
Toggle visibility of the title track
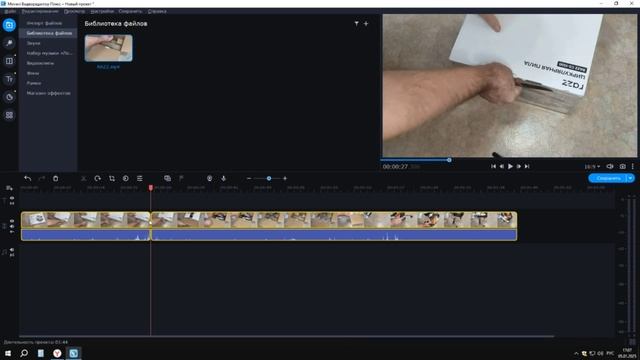[12, 198]
